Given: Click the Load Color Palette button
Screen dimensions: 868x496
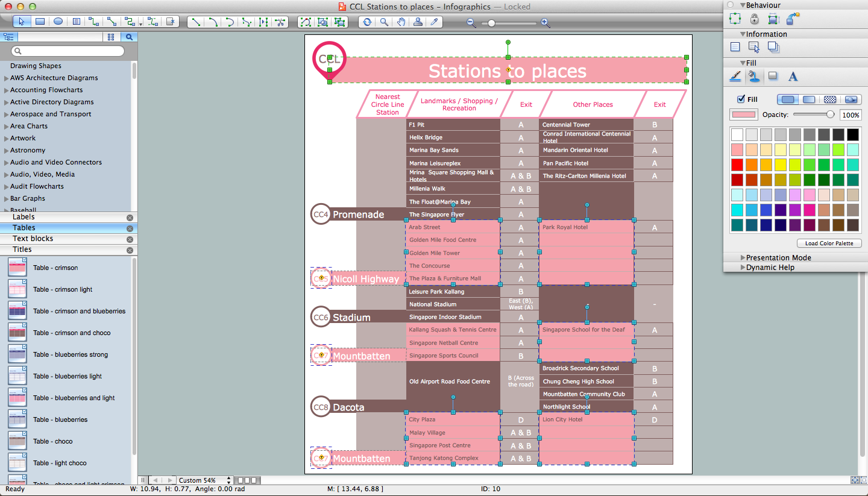Looking at the screenshot, I should 829,243.
